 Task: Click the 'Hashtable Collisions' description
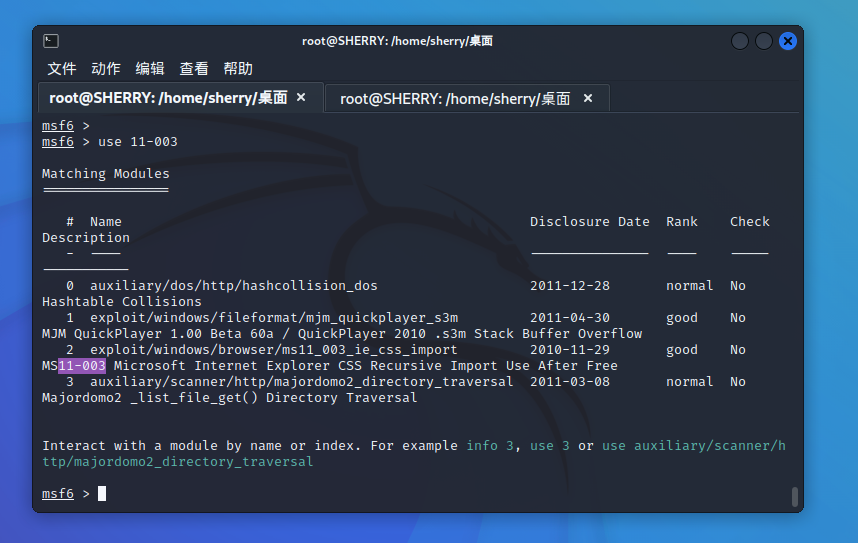pos(121,302)
